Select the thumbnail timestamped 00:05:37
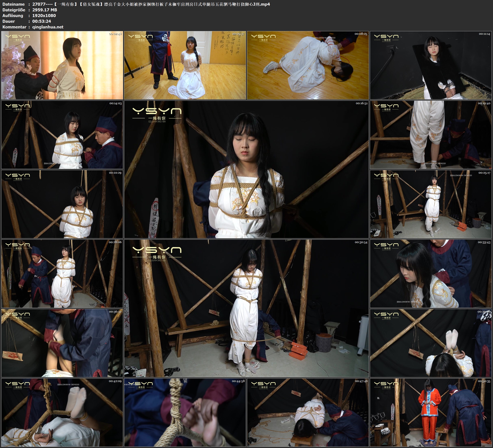The image size is (493, 448). (185, 65)
